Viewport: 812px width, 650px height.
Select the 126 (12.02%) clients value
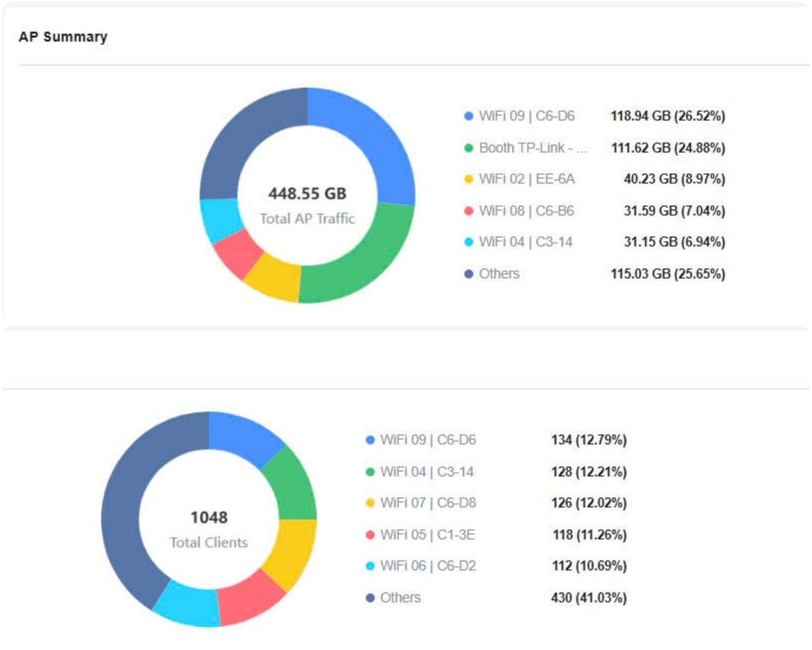click(589, 503)
